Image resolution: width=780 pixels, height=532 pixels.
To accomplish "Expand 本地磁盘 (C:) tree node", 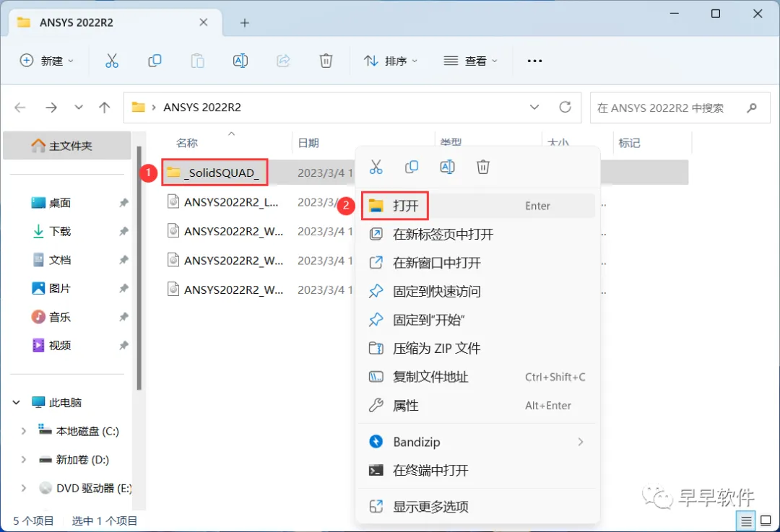I will coord(23,431).
